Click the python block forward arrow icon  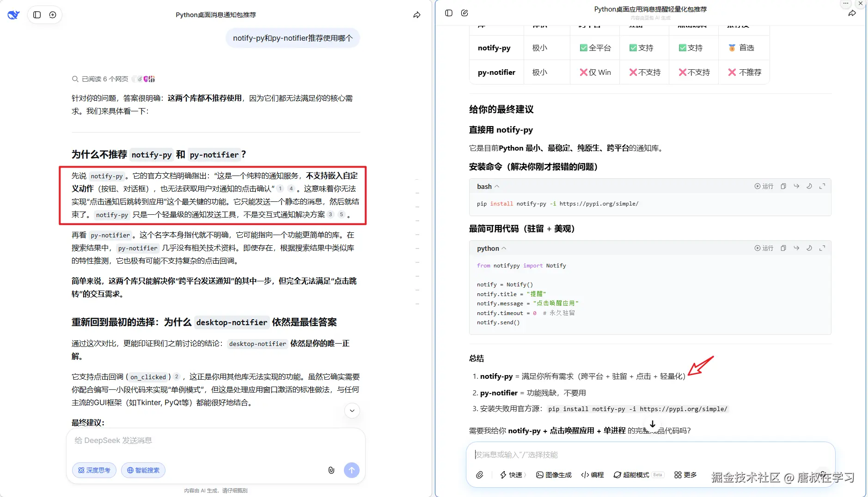[x=796, y=248]
